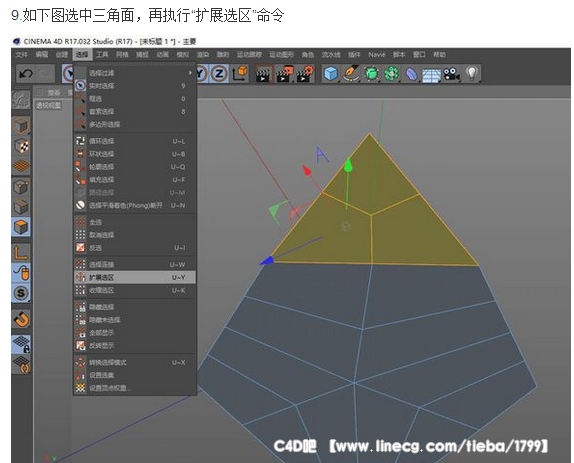The image size is (574, 463).
Task: Choose 环状选择 ring selection (U~B)
Action: (x=135, y=154)
